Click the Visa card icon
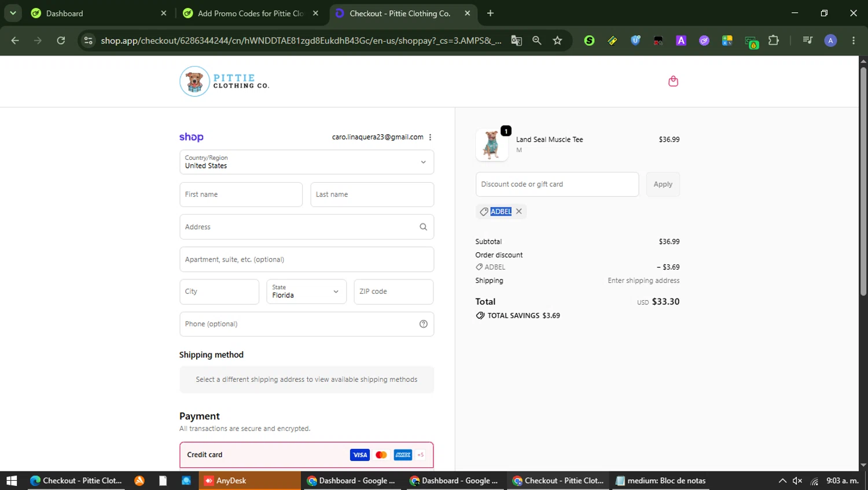The width and height of the screenshot is (868, 490). tap(360, 455)
